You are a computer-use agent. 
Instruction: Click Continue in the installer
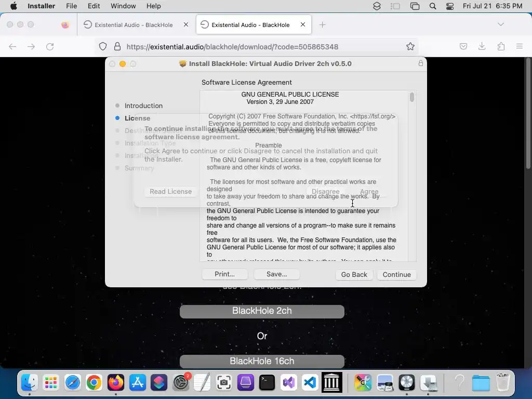coord(396,274)
